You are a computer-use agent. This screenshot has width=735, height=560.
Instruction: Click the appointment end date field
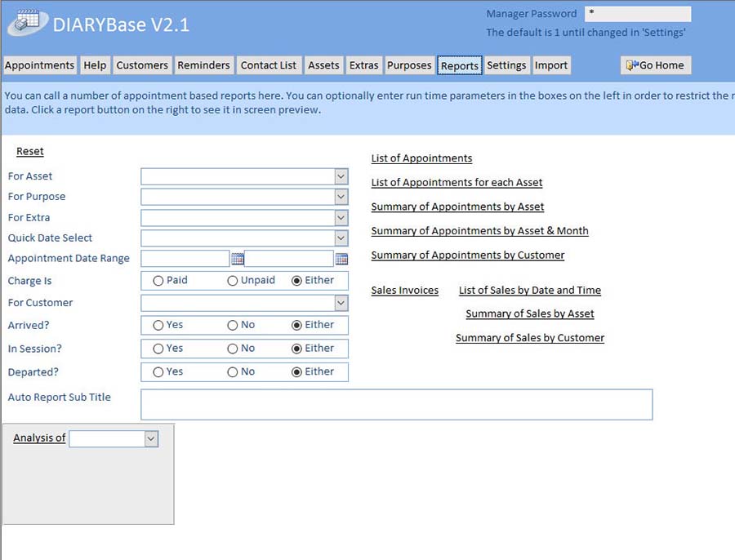click(289, 259)
